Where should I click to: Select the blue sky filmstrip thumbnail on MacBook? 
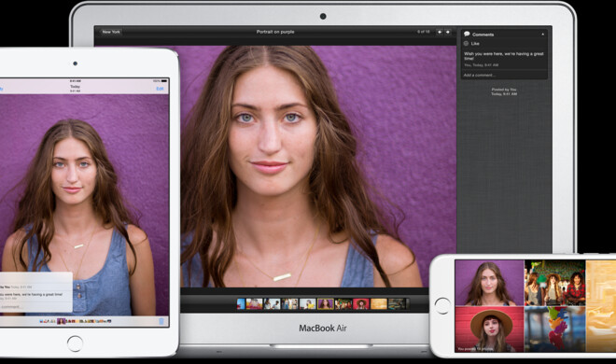pyautogui.click(x=241, y=304)
